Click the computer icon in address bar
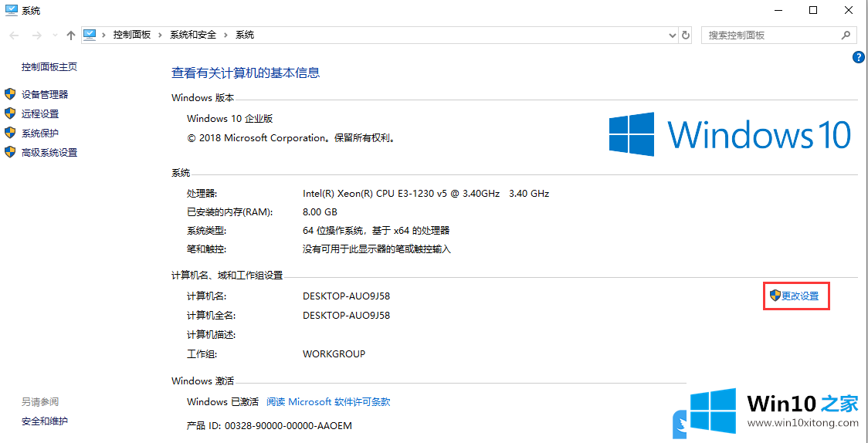Screen dimensions: 868x443 [89, 35]
